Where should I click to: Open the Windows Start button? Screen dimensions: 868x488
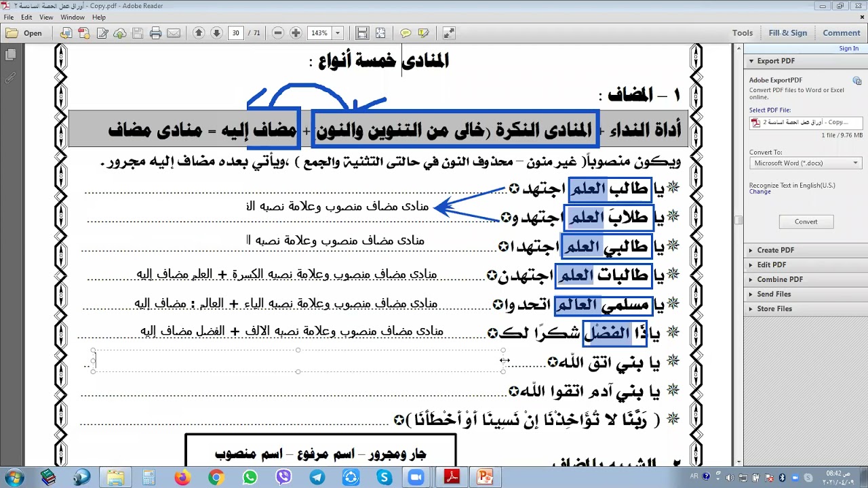click(14, 477)
